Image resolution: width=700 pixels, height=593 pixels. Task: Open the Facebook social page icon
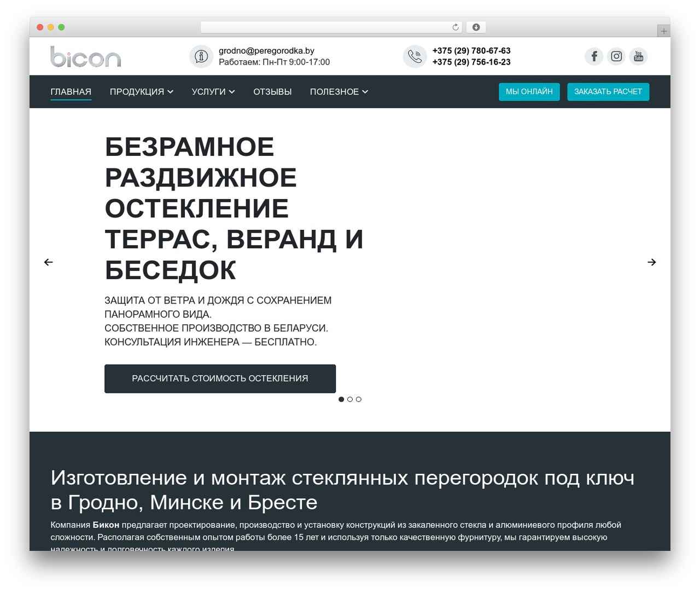coord(594,56)
